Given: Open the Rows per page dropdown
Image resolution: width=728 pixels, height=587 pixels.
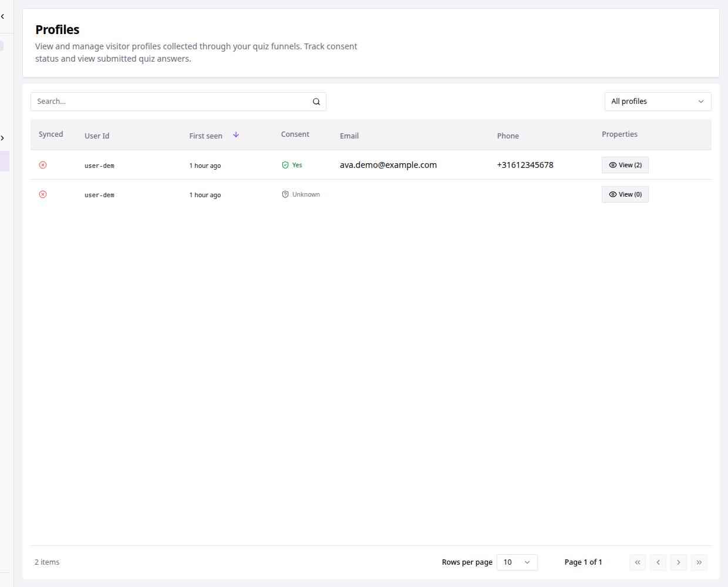Looking at the screenshot, I should [x=517, y=562].
